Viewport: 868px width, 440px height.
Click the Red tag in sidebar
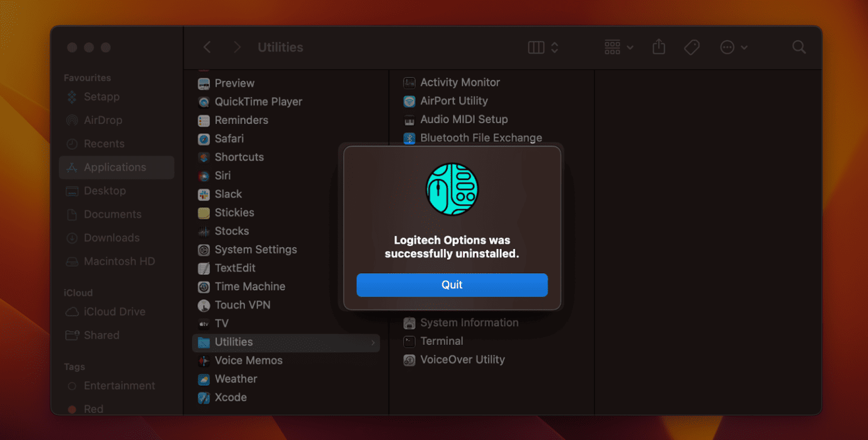(93, 409)
